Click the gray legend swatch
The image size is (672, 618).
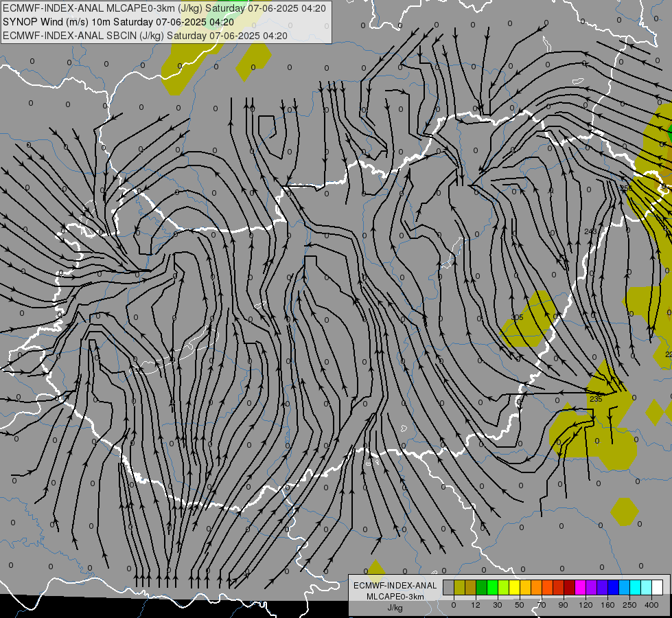pos(449,588)
